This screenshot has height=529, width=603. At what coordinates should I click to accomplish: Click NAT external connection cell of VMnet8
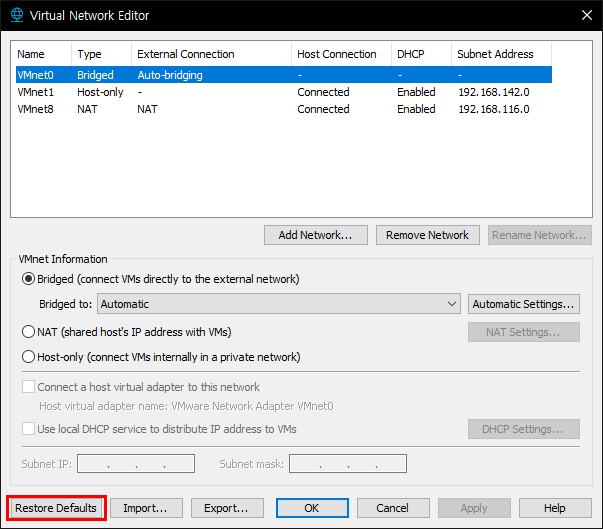[147, 109]
